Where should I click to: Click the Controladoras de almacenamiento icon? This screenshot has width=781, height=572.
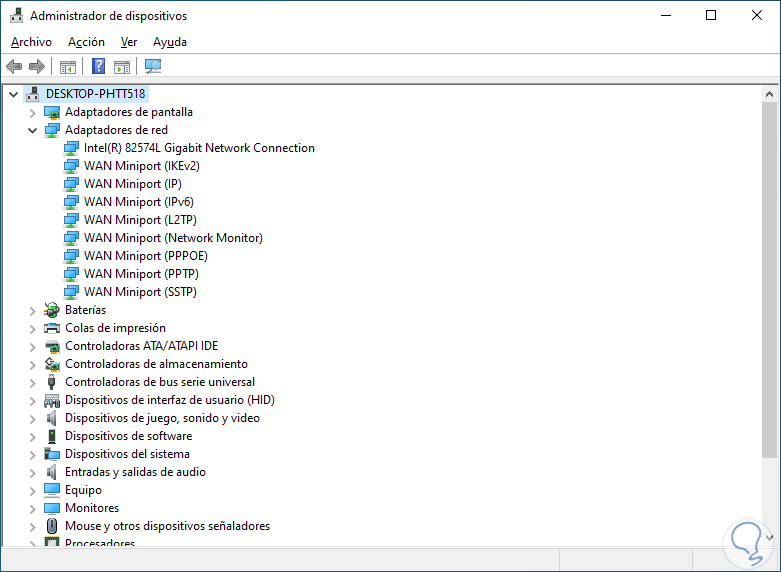(x=52, y=364)
